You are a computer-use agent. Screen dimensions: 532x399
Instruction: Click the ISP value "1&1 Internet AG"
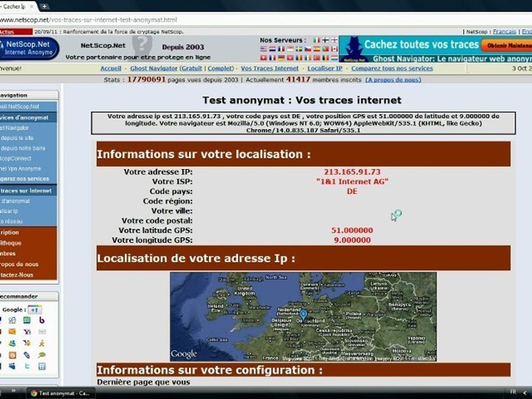click(352, 182)
